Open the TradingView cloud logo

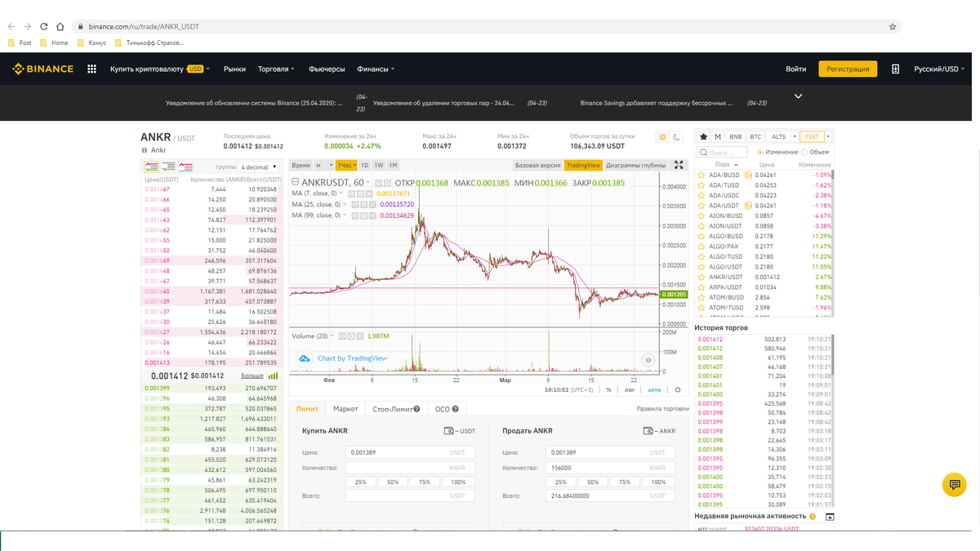pyautogui.click(x=304, y=358)
